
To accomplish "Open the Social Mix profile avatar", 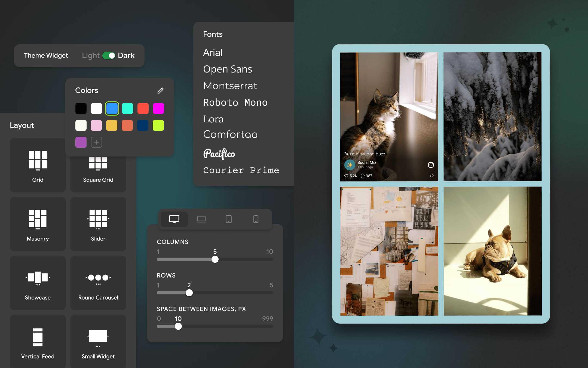I will click(x=350, y=165).
